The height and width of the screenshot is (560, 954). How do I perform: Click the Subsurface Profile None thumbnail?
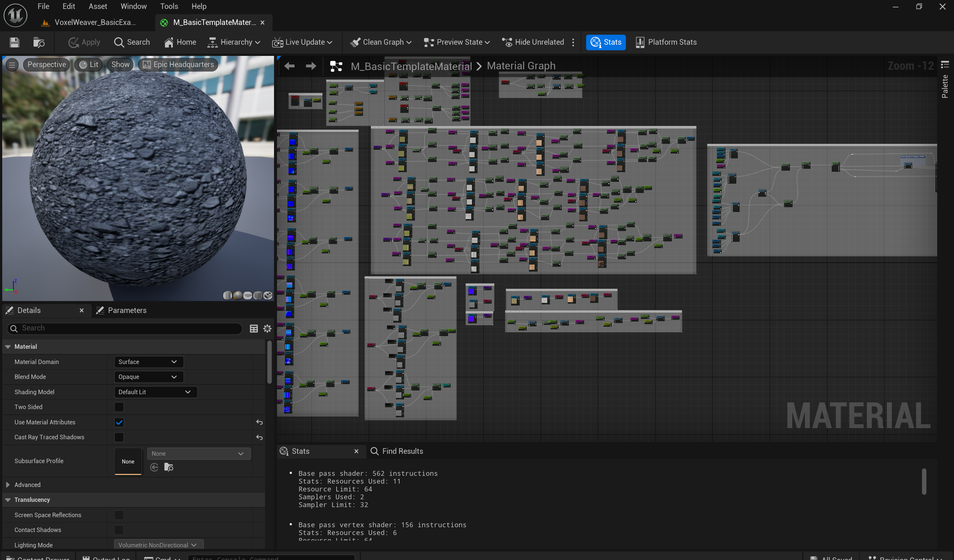[128, 461]
